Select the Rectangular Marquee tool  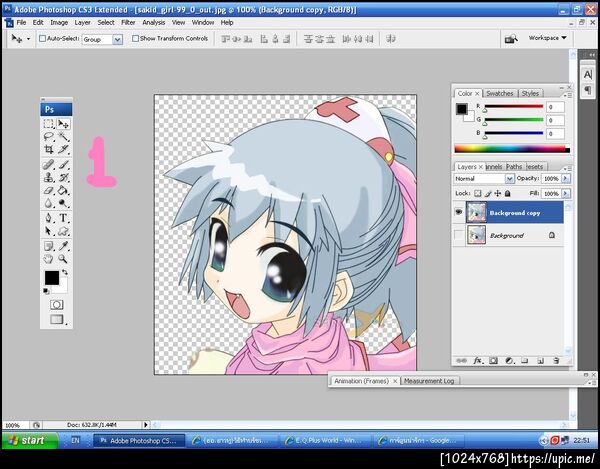click(49, 124)
